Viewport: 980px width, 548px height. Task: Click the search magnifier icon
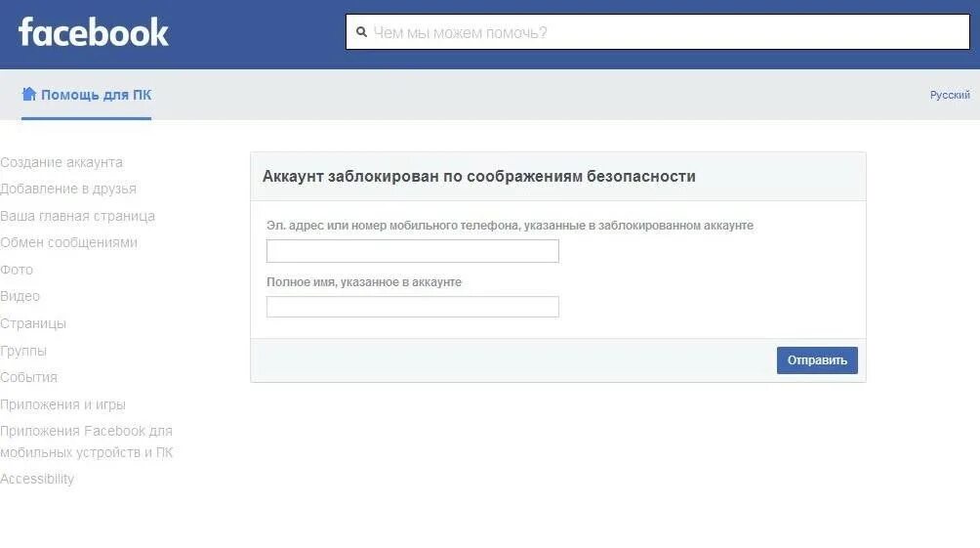361,32
